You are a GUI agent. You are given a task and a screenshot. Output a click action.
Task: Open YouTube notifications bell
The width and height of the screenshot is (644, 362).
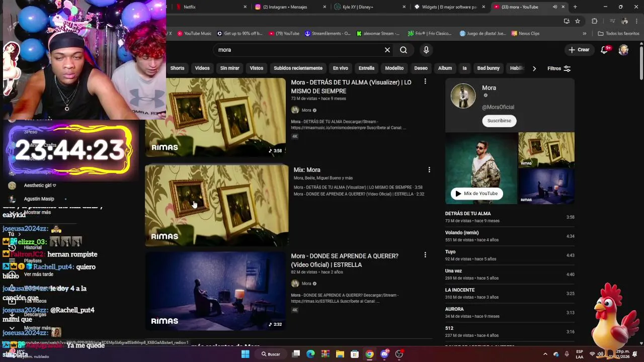click(605, 50)
